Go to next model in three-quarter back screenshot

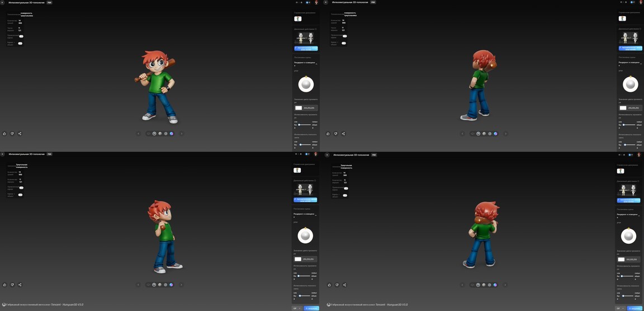(505, 134)
